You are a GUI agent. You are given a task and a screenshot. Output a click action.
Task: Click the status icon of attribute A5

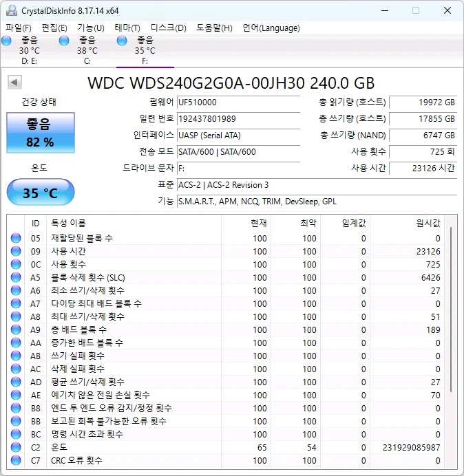click(16, 277)
